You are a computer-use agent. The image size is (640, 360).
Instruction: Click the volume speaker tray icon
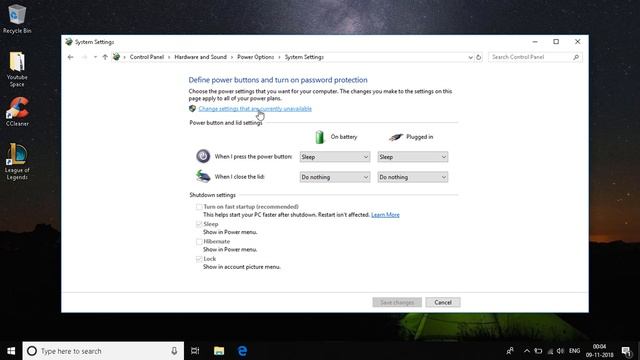point(560,351)
